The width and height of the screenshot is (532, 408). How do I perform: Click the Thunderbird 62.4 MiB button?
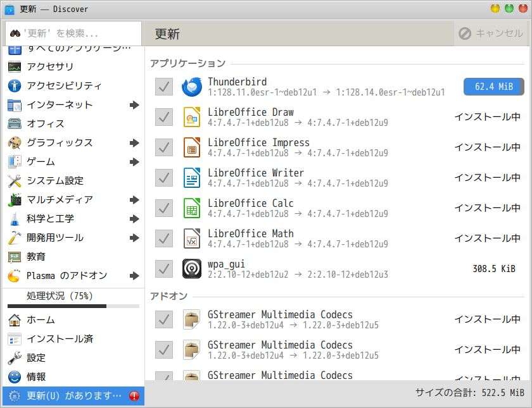click(x=493, y=87)
